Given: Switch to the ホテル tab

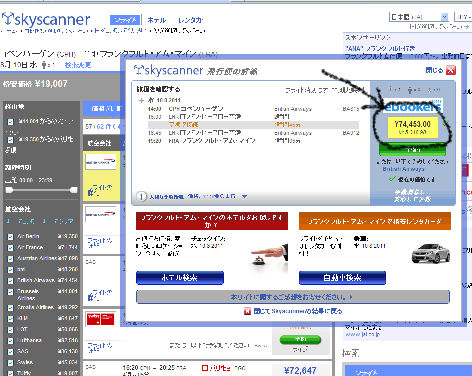Looking at the screenshot, I should point(156,20).
